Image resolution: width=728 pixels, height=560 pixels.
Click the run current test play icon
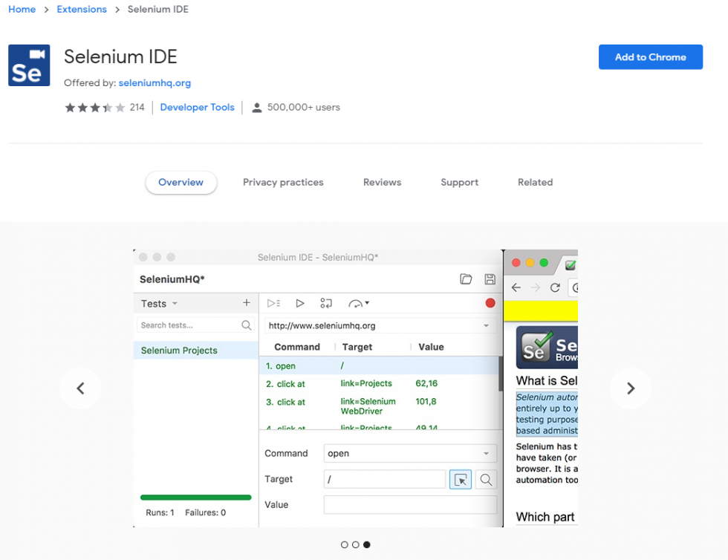300,303
